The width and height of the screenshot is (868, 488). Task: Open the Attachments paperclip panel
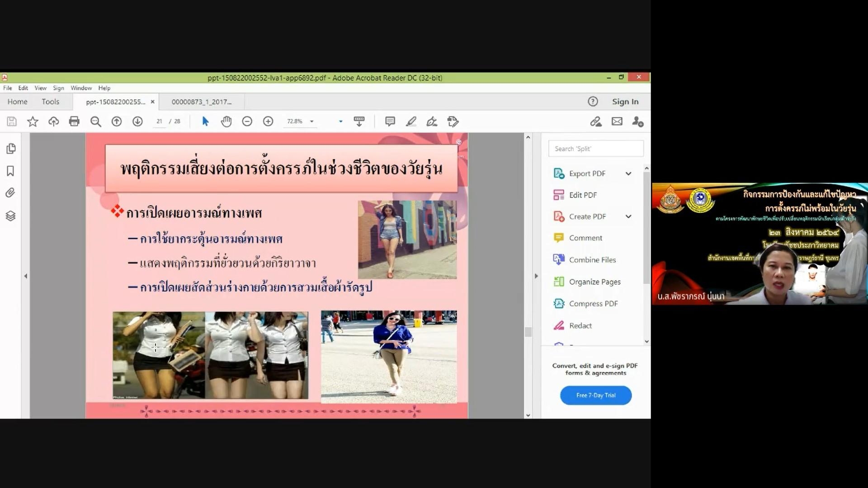coord(10,193)
